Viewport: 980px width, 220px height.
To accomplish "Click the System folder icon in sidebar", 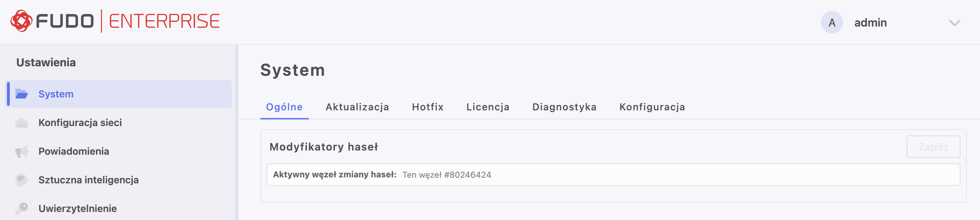I will pos(22,94).
